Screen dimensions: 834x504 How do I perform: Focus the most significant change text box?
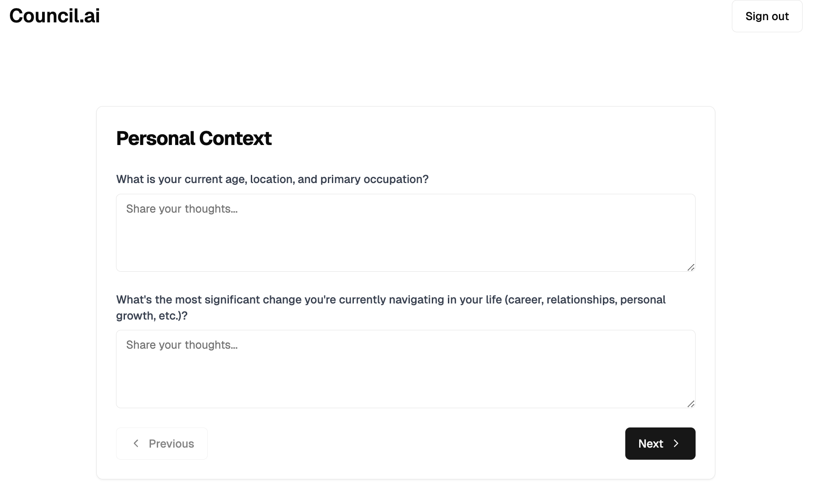point(405,369)
